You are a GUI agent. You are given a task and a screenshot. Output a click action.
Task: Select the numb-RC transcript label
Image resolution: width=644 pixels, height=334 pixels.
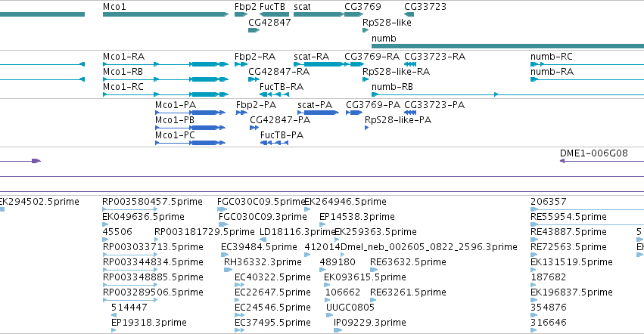tap(552, 56)
